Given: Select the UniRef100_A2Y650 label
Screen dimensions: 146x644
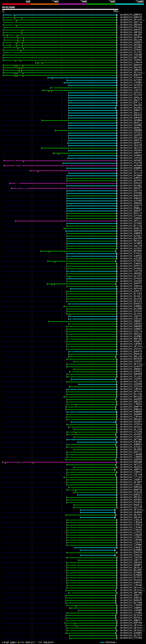Looking at the screenshot, I should [131, 80].
